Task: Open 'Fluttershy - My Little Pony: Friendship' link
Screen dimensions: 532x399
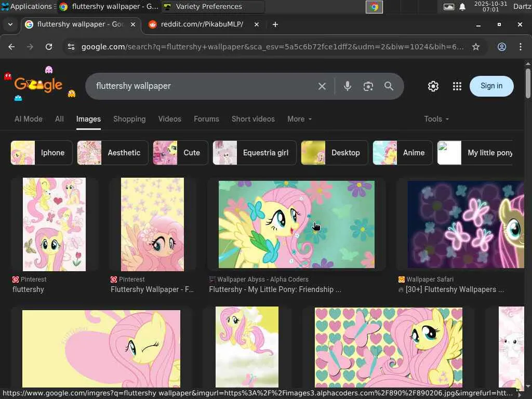Action: 275,289
